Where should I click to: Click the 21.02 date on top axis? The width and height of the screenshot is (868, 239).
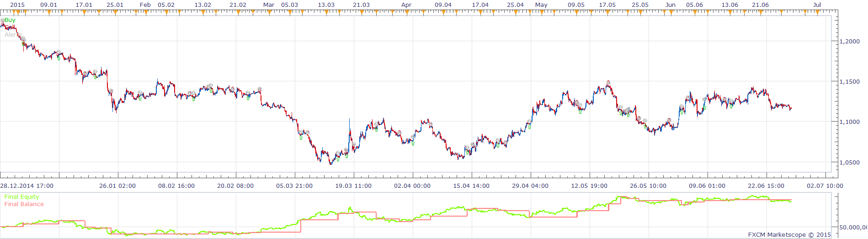[x=238, y=5]
